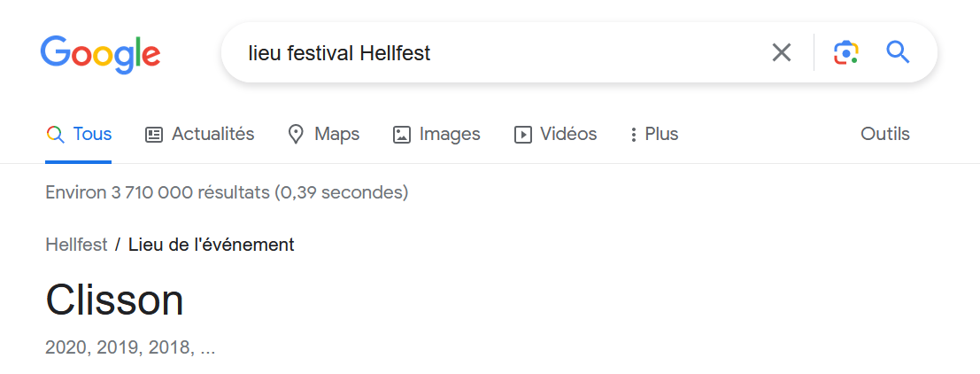Switch to the Images tab label
The image size is (980, 374).
[450, 134]
